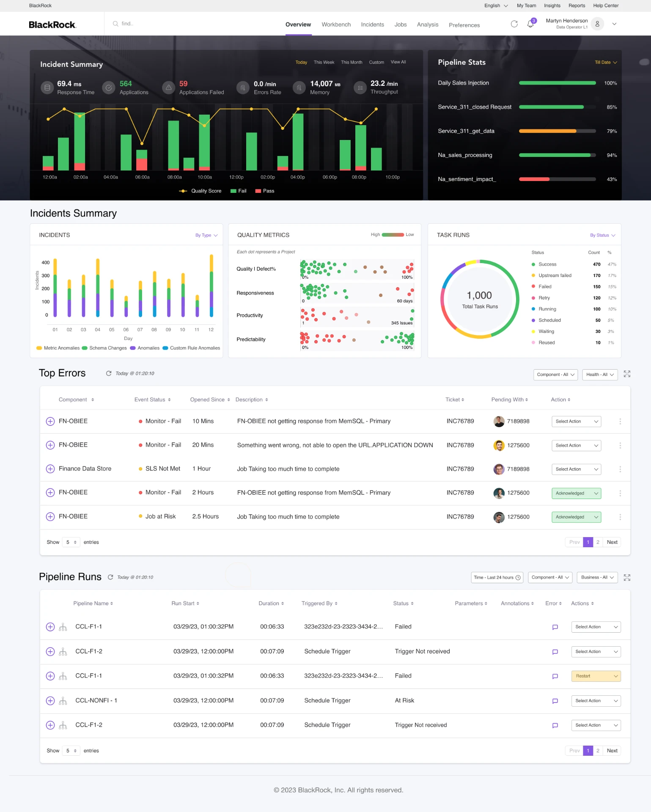Viewport: 651px width, 812px height.
Task: Switch to the Analysis tab
Action: pos(427,25)
